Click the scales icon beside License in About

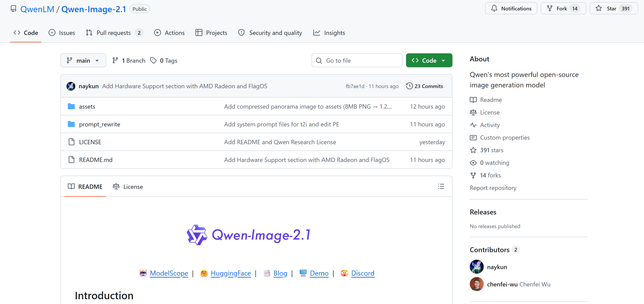pos(473,112)
